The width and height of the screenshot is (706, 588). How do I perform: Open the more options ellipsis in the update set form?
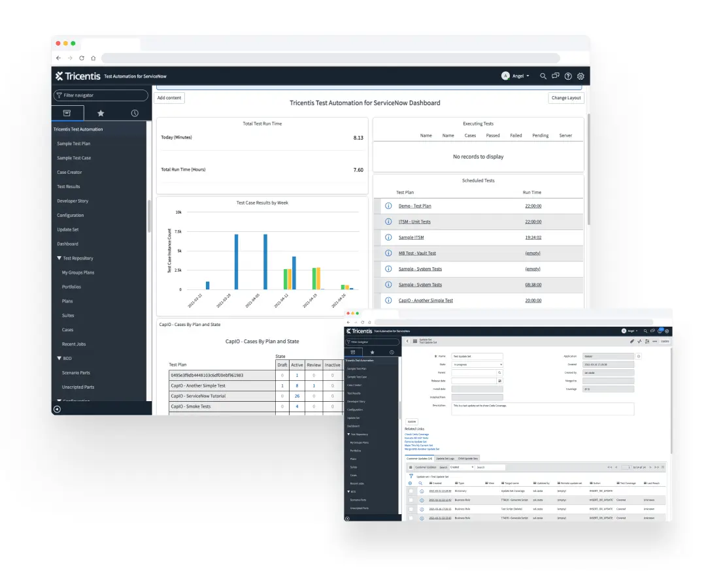tap(654, 342)
